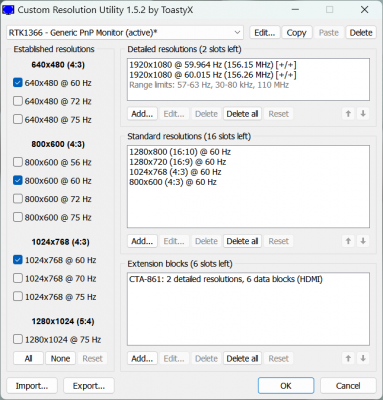Screen dimensions: 383x400
Task: Click down arrow in Extension blocks section
Action: pos(363,359)
